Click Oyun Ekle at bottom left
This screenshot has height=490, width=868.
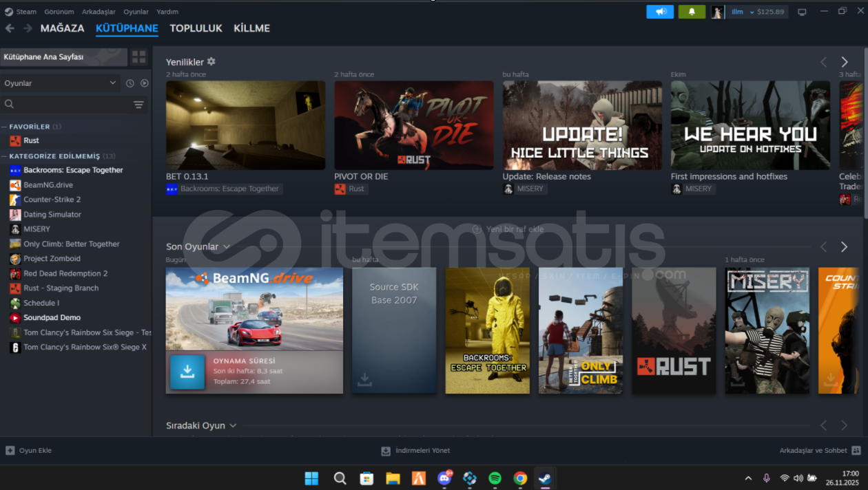[29, 451]
